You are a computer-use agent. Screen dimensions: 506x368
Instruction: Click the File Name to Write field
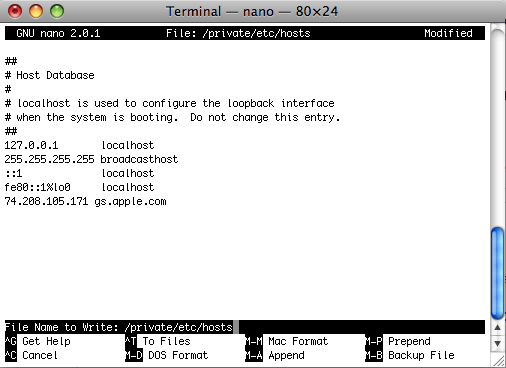(245, 327)
